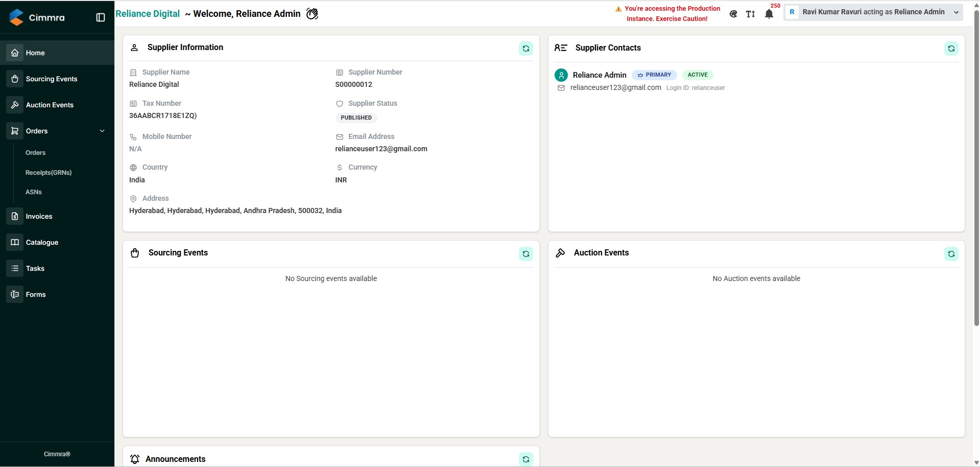Screen dimensions: 980x467
Task: Click 'No Auction events available' text
Action: tap(756, 278)
